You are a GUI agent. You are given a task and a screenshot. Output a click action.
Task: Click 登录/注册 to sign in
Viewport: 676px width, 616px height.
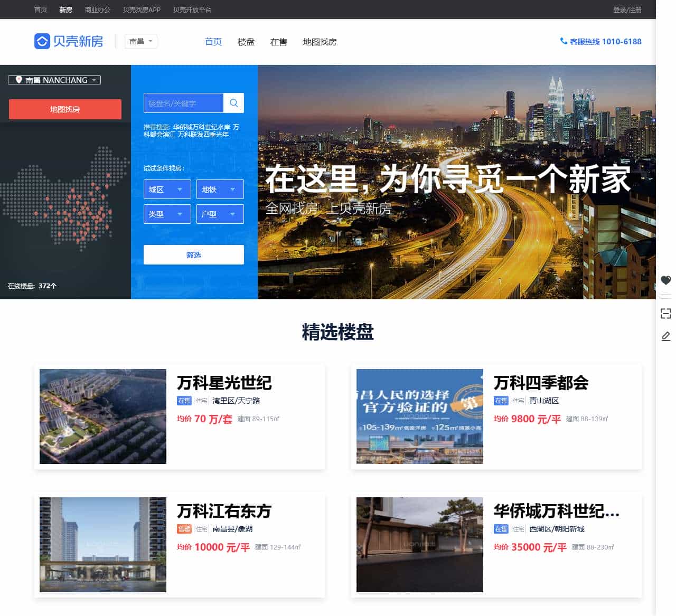coord(627,10)
